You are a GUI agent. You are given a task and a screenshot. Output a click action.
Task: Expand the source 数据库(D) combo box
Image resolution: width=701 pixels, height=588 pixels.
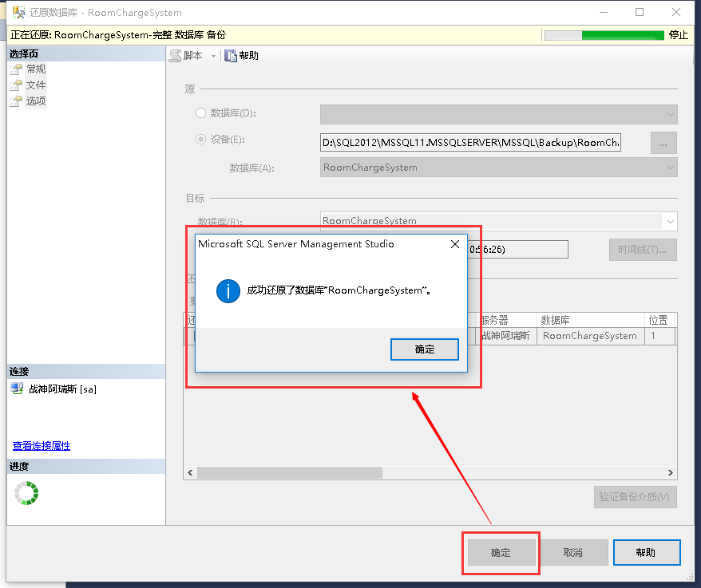pyautogui.click(x=670, y=114)
